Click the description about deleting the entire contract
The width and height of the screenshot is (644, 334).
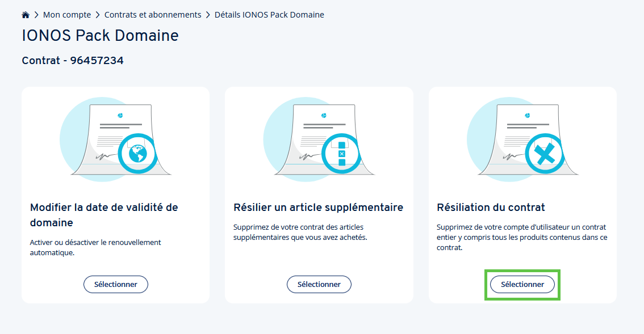click(x=521, y=238)
